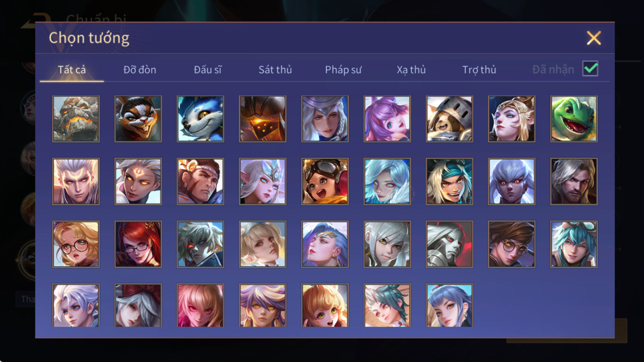This screenshot has width=644, height=362.
Task: Choose the red-haired woman with glasses
Action: pos(138,244)
